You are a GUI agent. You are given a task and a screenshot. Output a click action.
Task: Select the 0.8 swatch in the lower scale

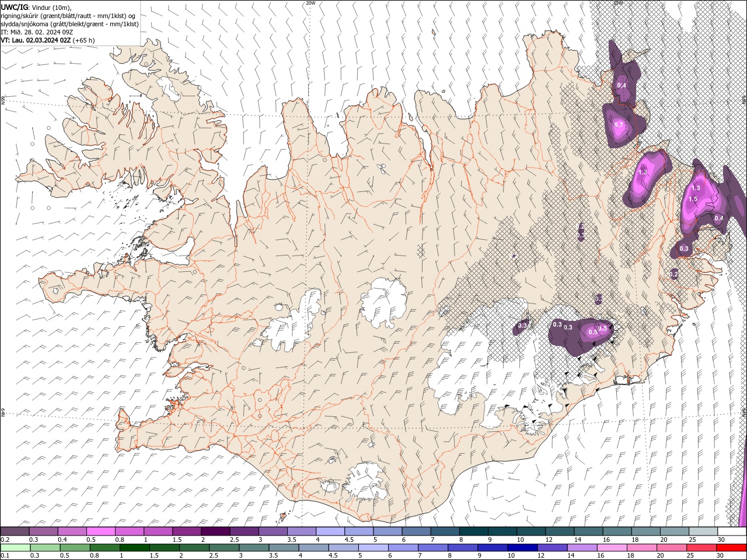tap(104, 548)
